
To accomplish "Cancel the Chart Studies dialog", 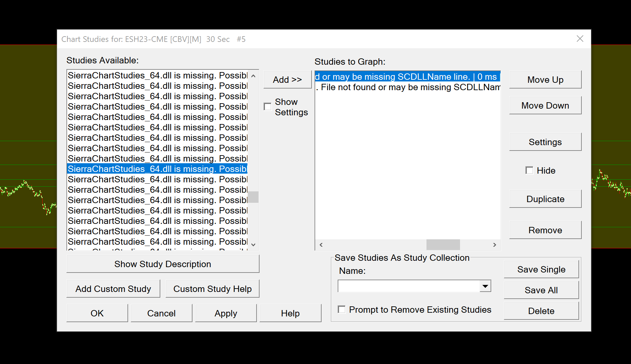I will pyautogui.click(x=161, y=313).
